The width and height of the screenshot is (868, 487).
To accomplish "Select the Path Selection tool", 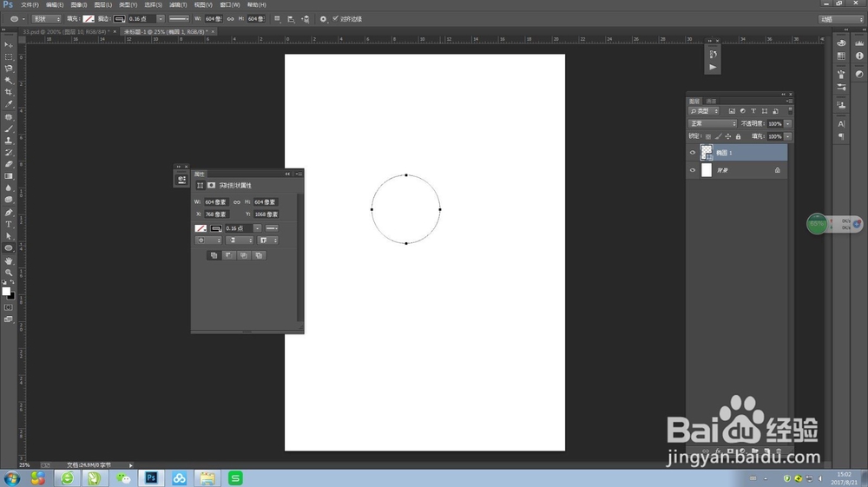I will [9, 236].
